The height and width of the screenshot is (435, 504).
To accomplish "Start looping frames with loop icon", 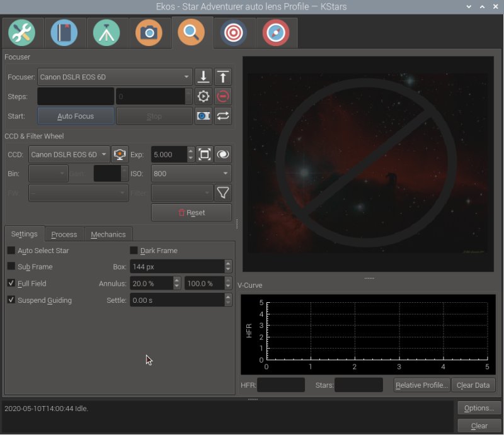I will [x=223, y=116].
